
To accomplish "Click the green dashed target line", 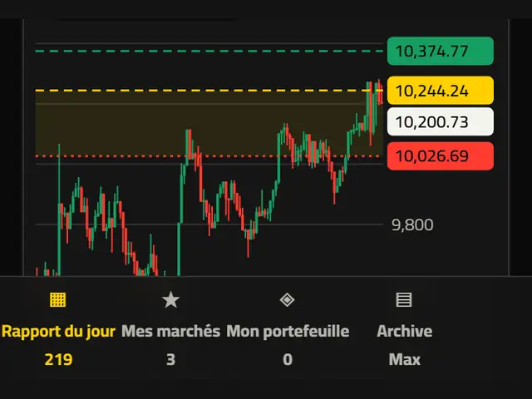I will (209, 52).
